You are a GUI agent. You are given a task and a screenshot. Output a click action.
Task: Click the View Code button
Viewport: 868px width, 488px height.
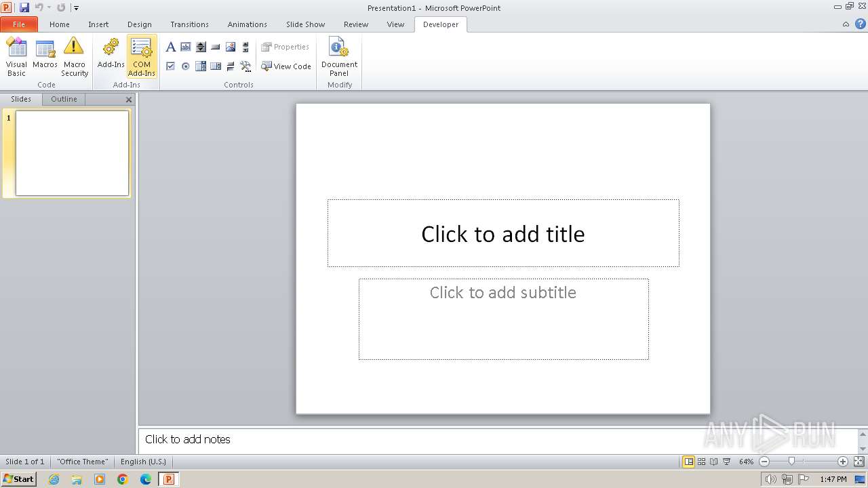[286, 66]
